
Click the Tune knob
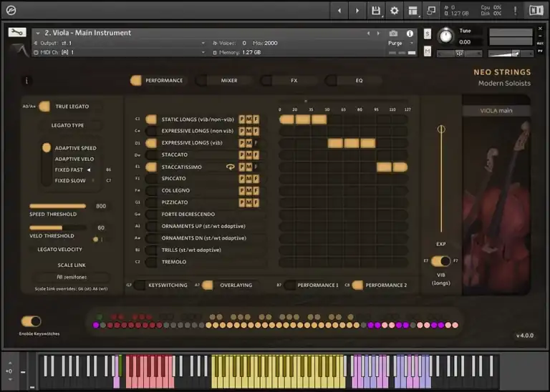[x=446, y=36]
